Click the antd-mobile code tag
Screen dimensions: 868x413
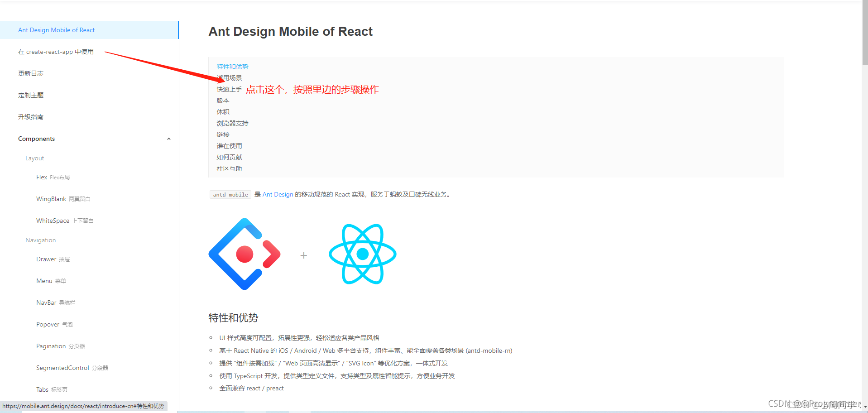coord(230,195)
